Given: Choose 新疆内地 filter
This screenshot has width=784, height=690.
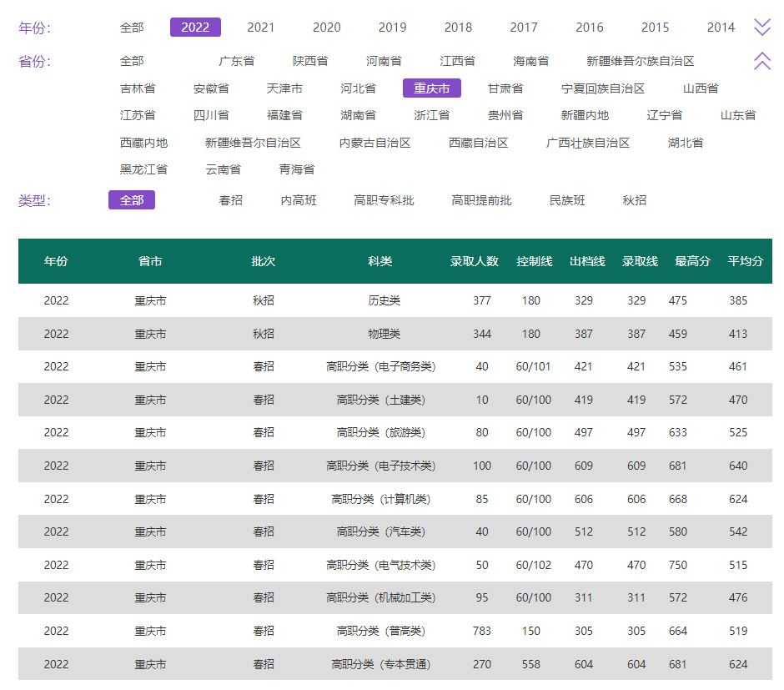Looking at the screenshot, I should 585,115.
